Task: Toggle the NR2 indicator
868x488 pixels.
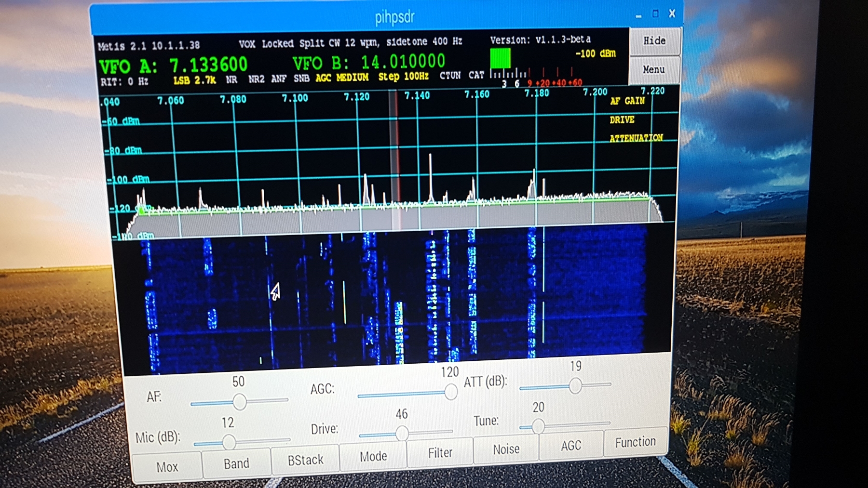Action: click(x=257, y=79)
